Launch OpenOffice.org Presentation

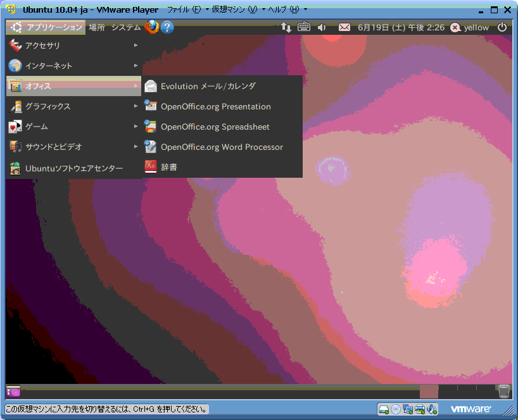point(223,106)
